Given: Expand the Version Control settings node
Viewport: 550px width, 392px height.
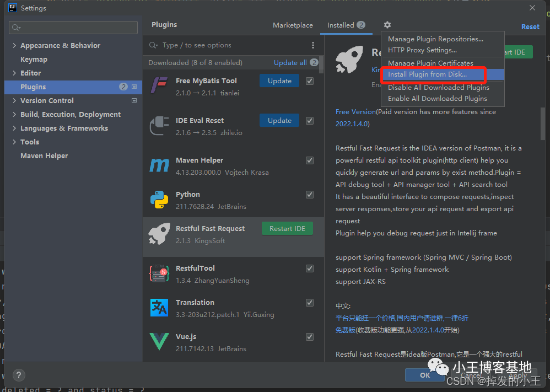Looking at the screenshot, I should click(14, 100).
